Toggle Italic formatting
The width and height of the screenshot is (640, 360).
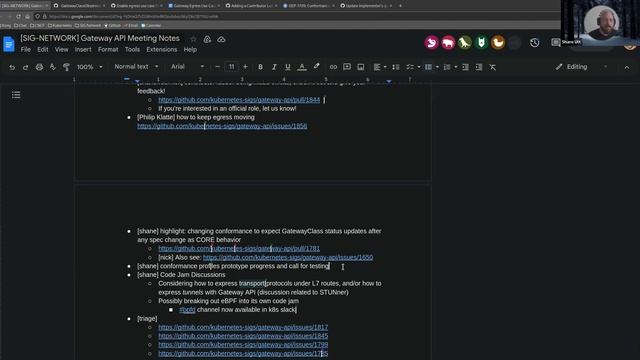[274, 67]
